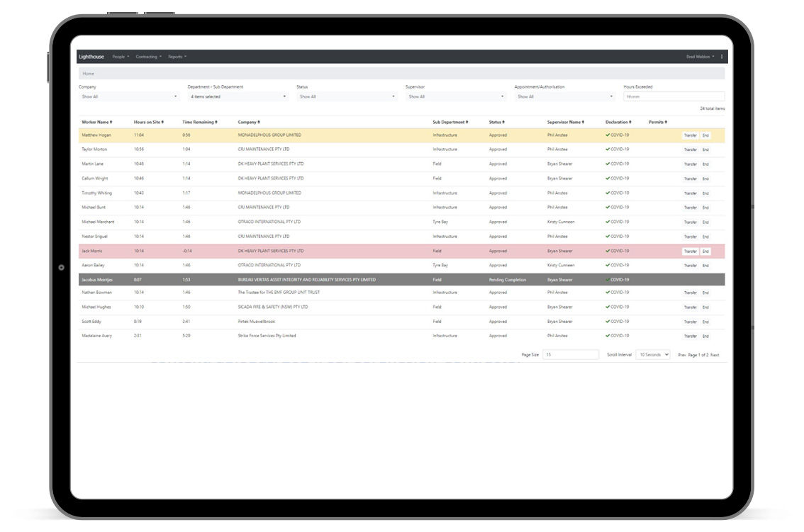Open the kebab menu beside Brad Waldon
Image resolution: width=804 pixels, height=532 pixels.
pyautogui.click(x=722, y=57)
